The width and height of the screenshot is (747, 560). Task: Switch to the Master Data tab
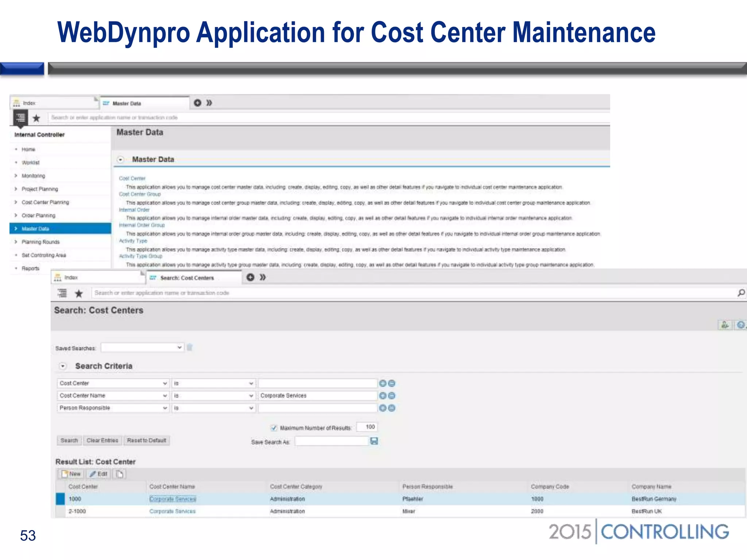[x=145, y=104]
